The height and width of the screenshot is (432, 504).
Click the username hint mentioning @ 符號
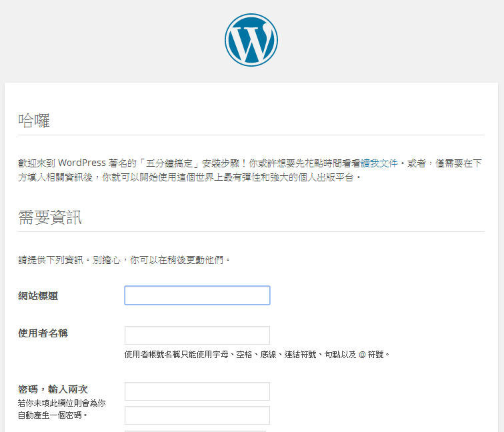tap(257, 355)
